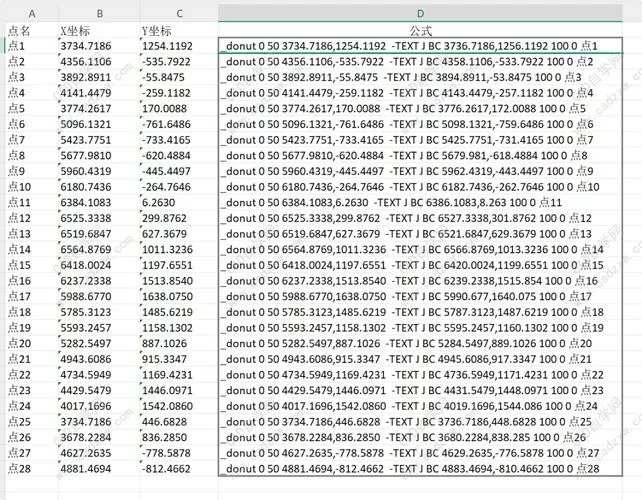Select cell with value 5677.9810
642x500 pixels.
pos(99,156)
